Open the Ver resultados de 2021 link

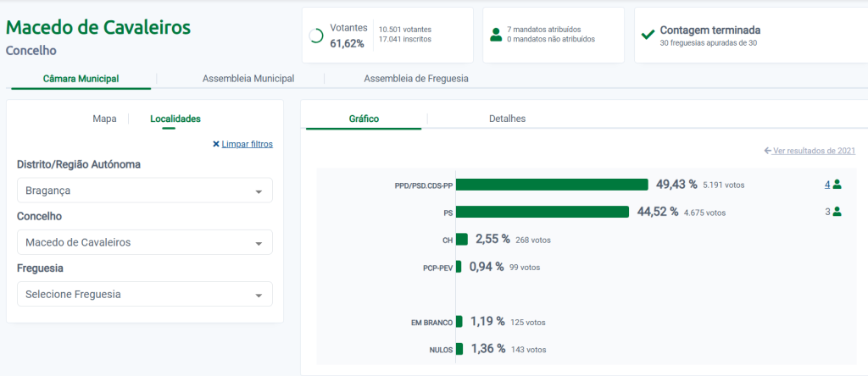click(x=814, y=151)
